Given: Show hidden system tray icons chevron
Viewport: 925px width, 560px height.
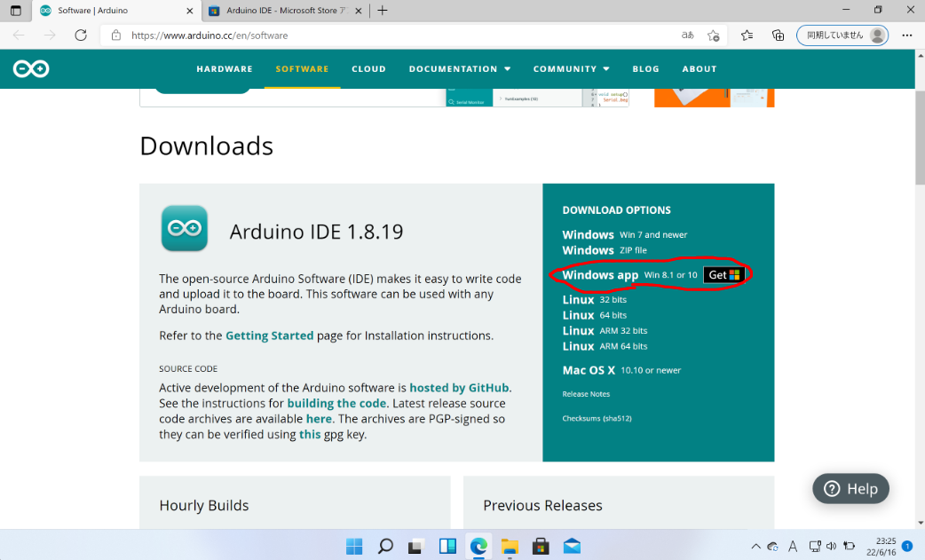Looking at the screenshot, I should tap(755, 547).
